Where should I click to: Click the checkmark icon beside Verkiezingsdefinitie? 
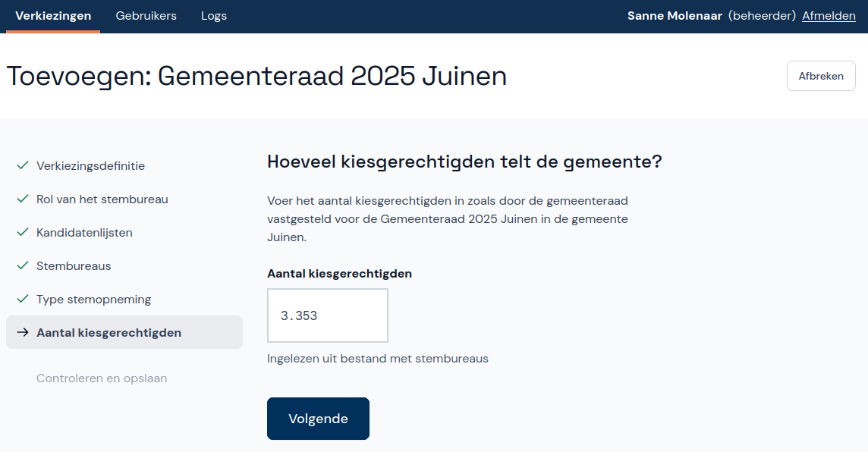(23, 165)
